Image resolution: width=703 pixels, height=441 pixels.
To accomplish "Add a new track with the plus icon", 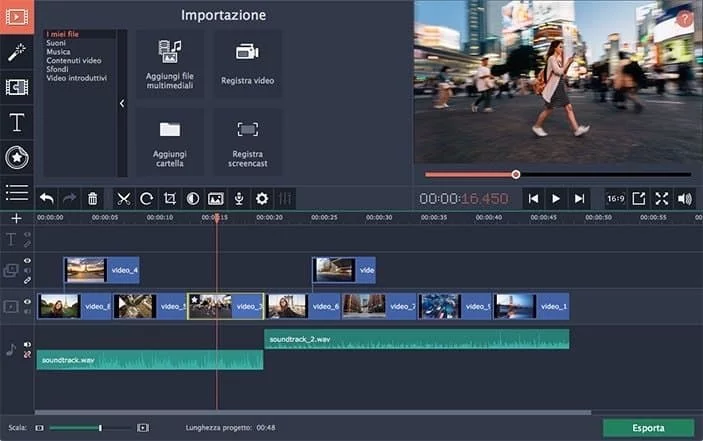I will [x=17, y=218].
